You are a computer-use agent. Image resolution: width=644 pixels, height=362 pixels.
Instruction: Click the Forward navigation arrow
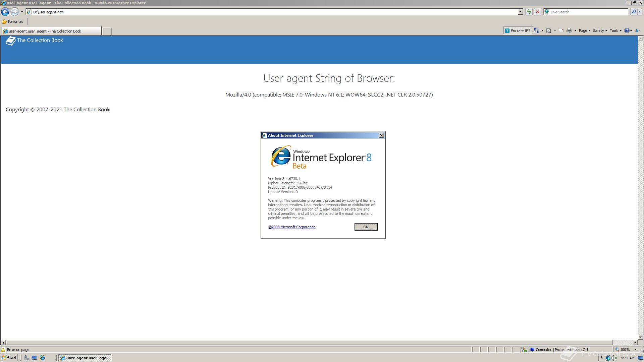tap(14, 12)
